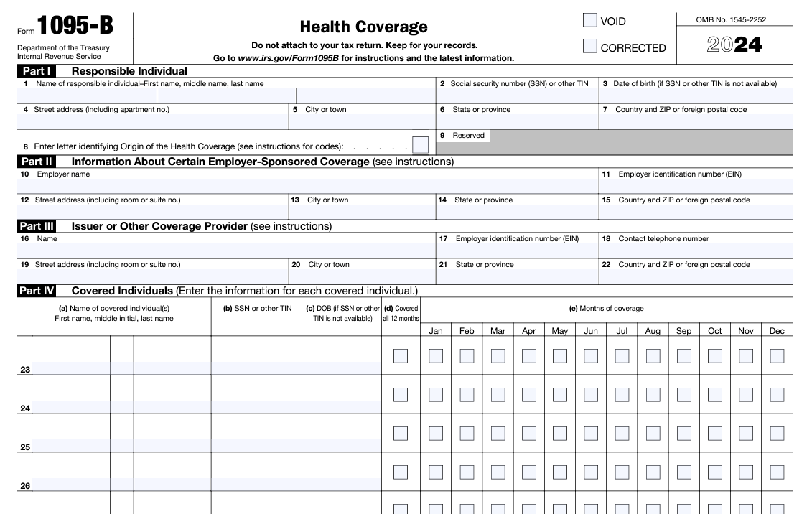This screenshot has height=514, width=812.
Task: Click the Origin of Health Coverage code box
Action: 419,144
